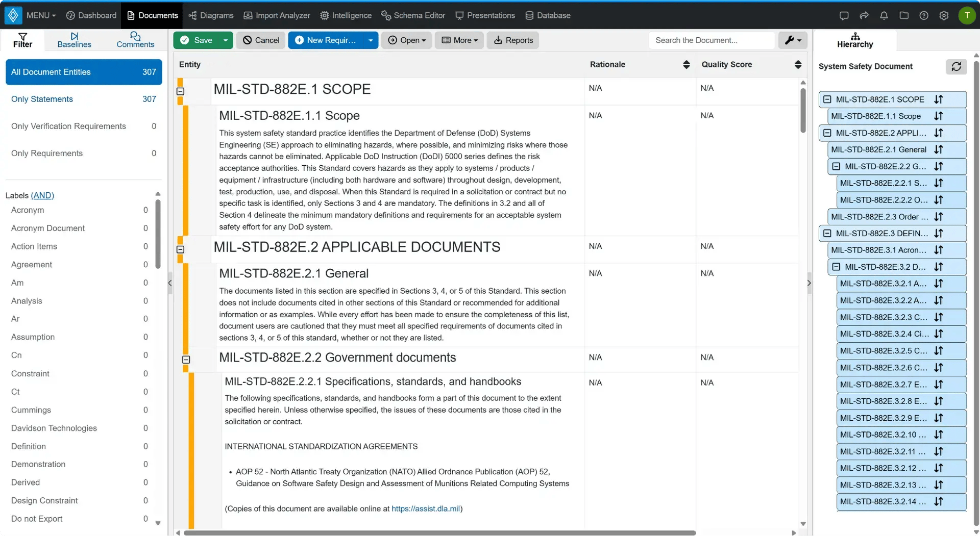The width and height of the screenshot is (980, 536).
Task: Collapse MIL-STD-882E.3.2 D node in hierarchy
Action: click(x=836, y=267)
